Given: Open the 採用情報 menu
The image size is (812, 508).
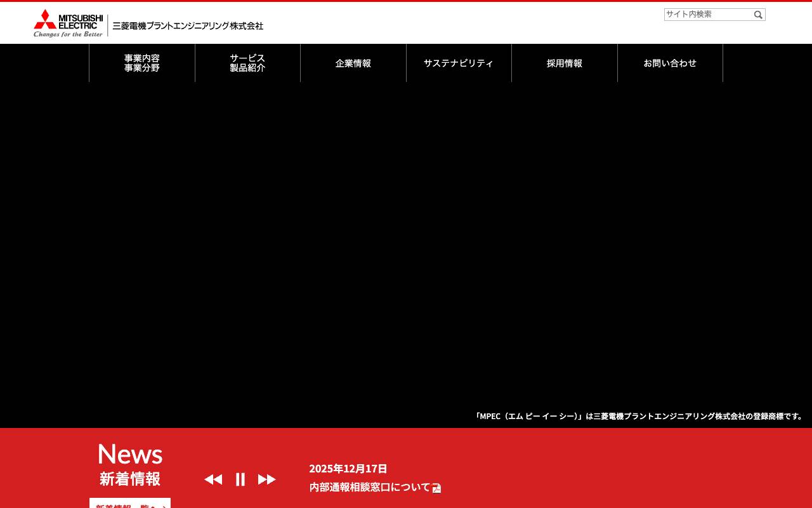Looking at the screenshot, I should coord(565,63).
